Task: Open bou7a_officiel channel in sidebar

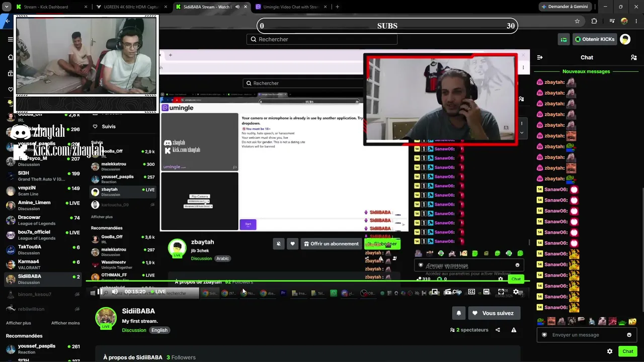Action: point(43,235)
